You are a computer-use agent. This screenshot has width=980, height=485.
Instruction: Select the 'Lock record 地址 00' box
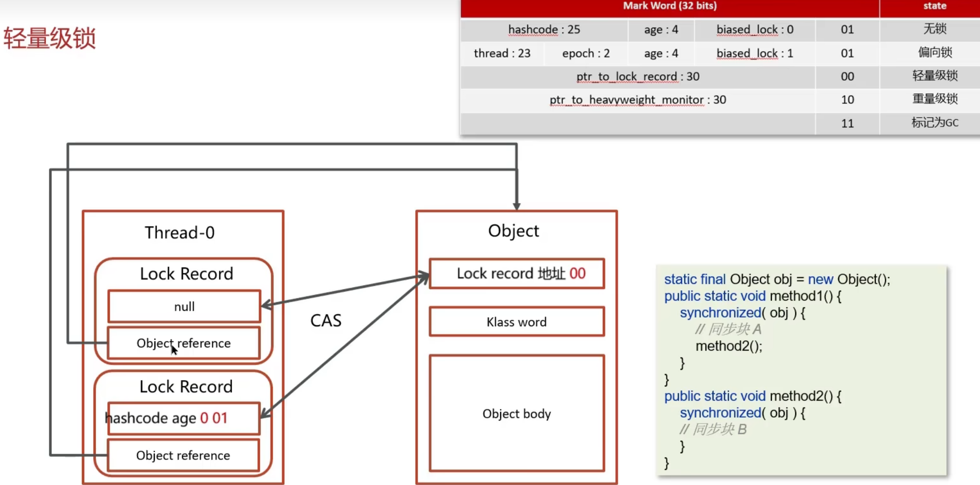(517, 273)
